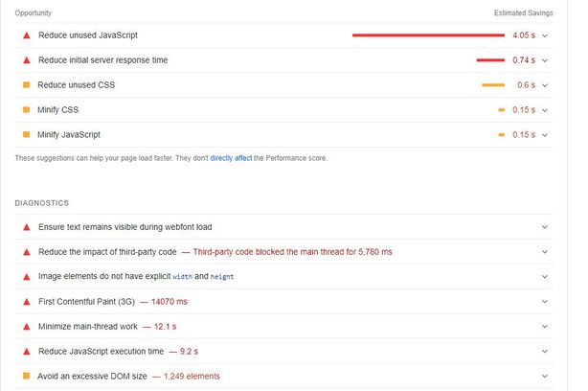
Task: Expand Minimize main-thread work chevron
Action: coord(545,327)
